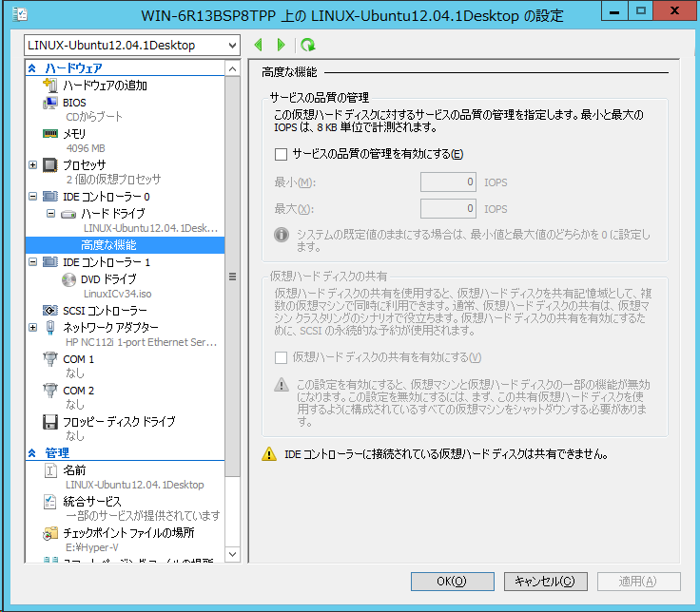Image resolution: width=700 pixels, height=612 pixels.
Task: Click the HP NC112i 1-port Ethernet text
Action: [x=141, y=342]
